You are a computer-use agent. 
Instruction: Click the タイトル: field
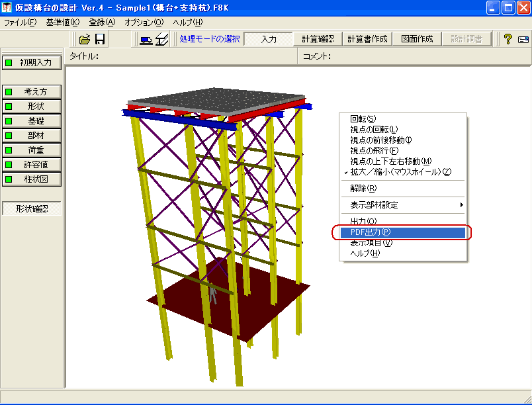181,56
